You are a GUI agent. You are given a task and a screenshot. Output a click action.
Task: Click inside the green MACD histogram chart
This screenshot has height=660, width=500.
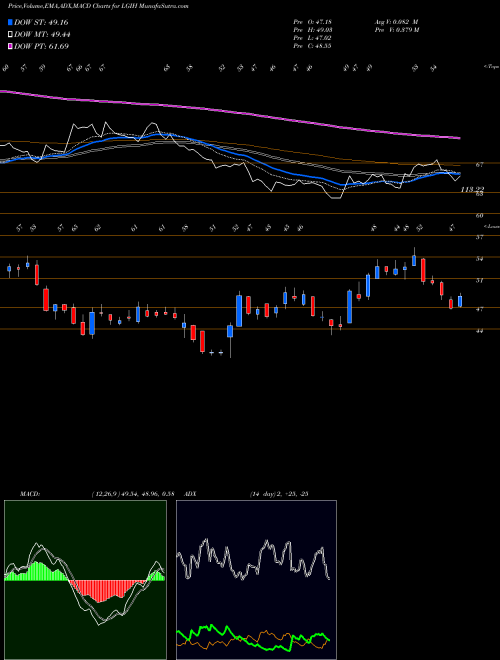tap(85, 580)
